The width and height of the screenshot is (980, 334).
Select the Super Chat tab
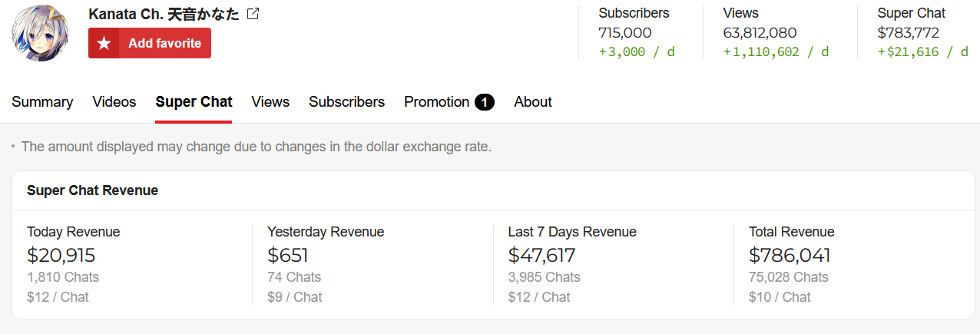194,102
